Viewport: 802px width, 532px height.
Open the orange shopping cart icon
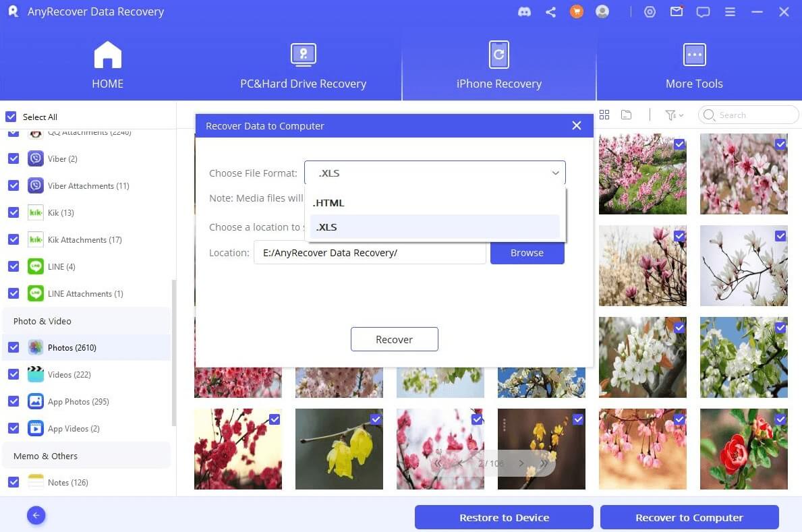click(577, 11)
